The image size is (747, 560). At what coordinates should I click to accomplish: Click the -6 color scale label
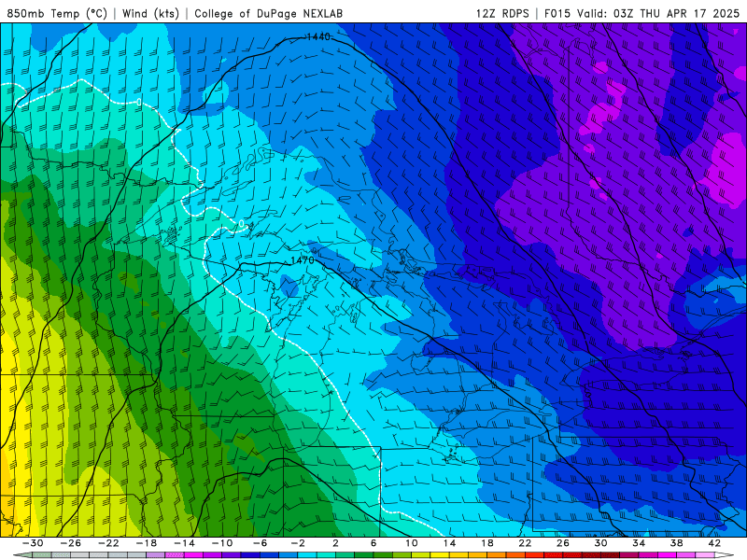[x=260, y=543]
